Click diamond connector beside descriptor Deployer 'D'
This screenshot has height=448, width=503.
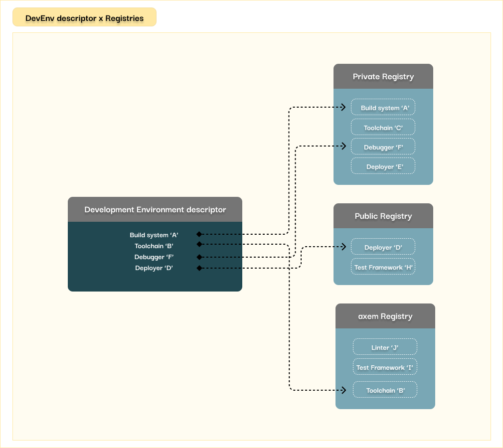[199, 268]
